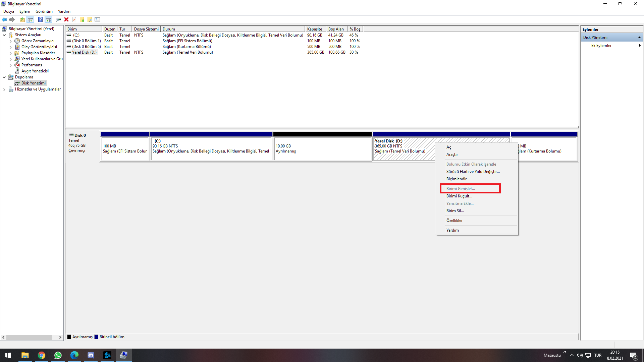This screenshot has height=362, width=644.
Task: Open File Explorer from the taskbar
Action: [x=25, y=355]
